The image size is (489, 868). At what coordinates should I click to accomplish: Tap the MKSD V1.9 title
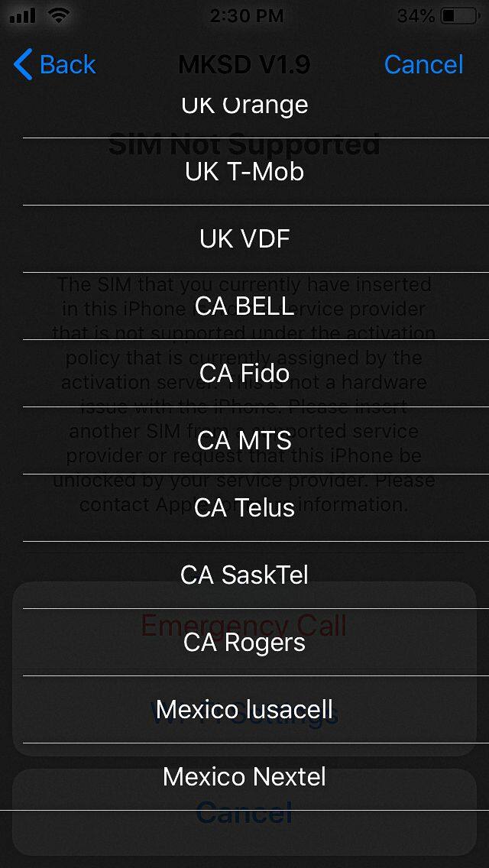pos(244,65)
